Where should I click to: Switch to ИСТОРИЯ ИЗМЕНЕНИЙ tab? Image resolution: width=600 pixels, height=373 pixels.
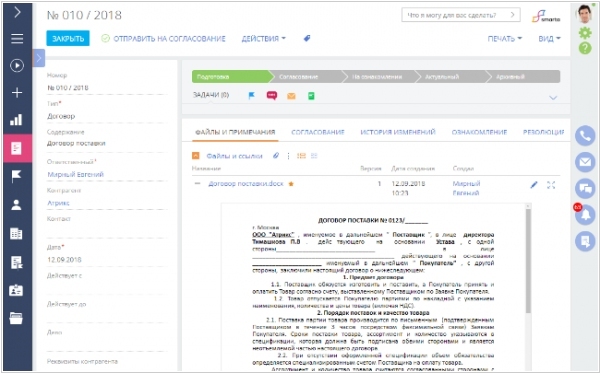pyautogui.click(x=398, y=132)
